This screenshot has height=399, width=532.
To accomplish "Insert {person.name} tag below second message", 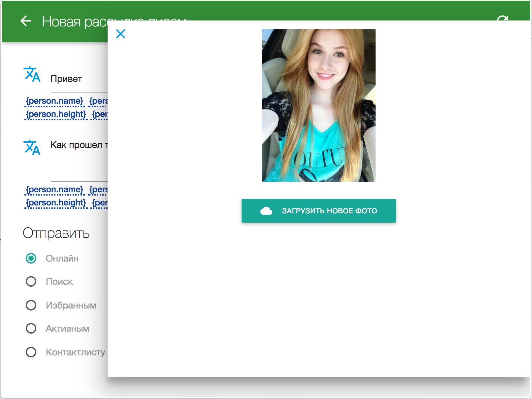I will 54,189.
